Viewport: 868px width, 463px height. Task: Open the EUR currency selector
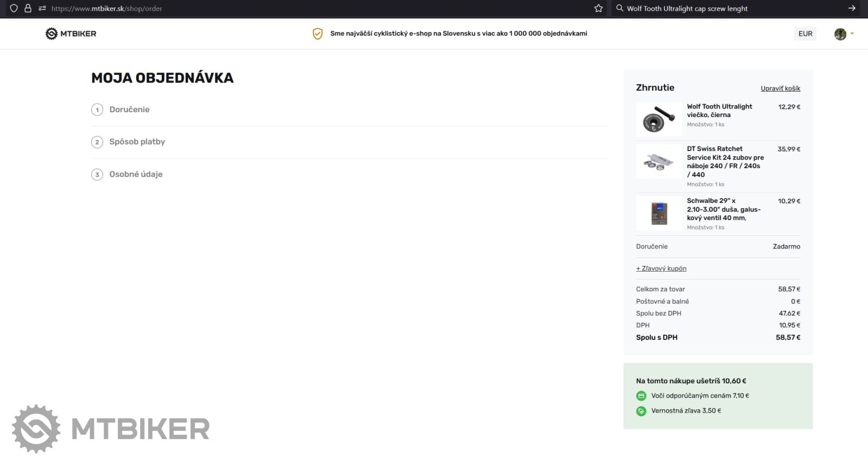pyautogui.click(x=805, y=34)
